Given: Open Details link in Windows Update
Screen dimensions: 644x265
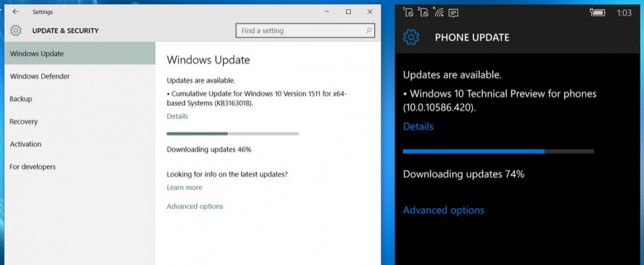Looking at the screenshot, I should tap(177, 117).
